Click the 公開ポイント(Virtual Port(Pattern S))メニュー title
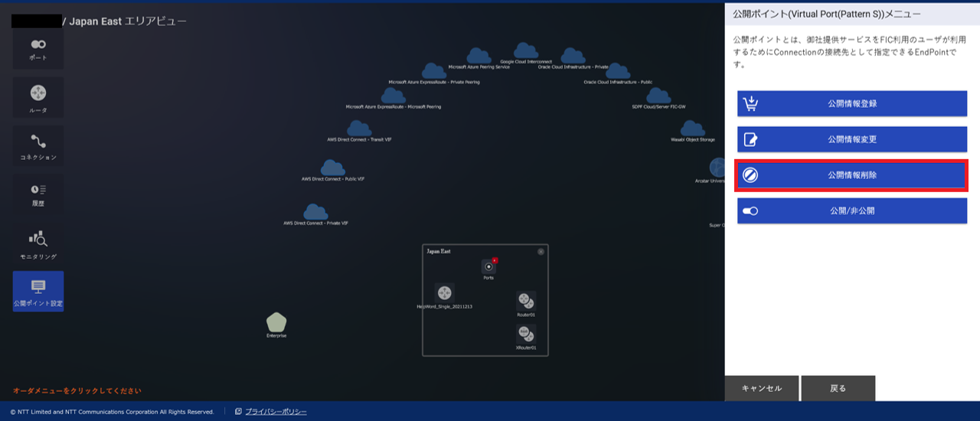 point(827,14)
